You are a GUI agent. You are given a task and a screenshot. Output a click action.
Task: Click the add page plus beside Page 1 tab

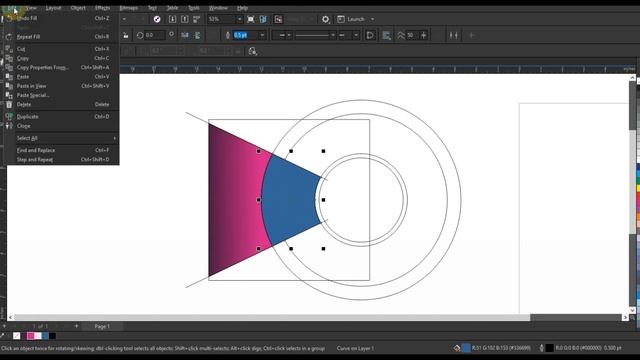pyautogui.click(x=76, y=326)
